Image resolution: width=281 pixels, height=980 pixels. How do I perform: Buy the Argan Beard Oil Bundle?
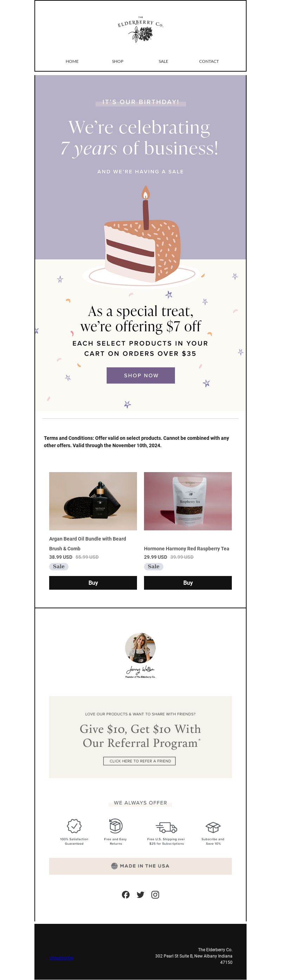point(93,583)
